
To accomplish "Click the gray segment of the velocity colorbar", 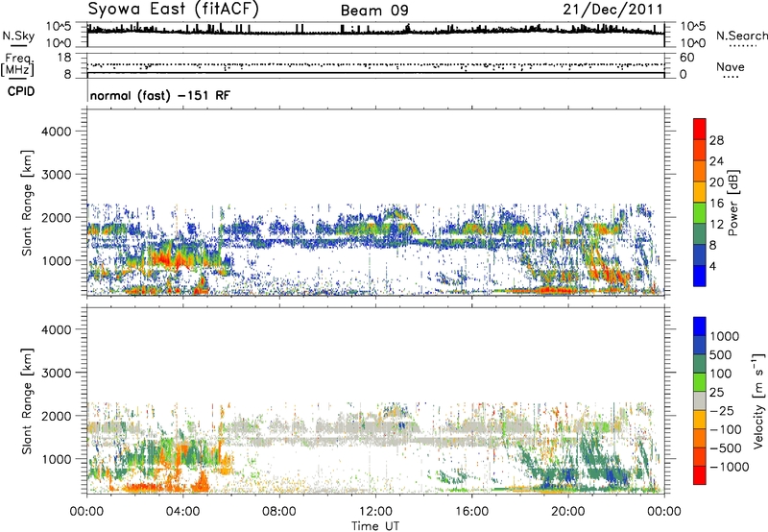I will click(700, 400).
